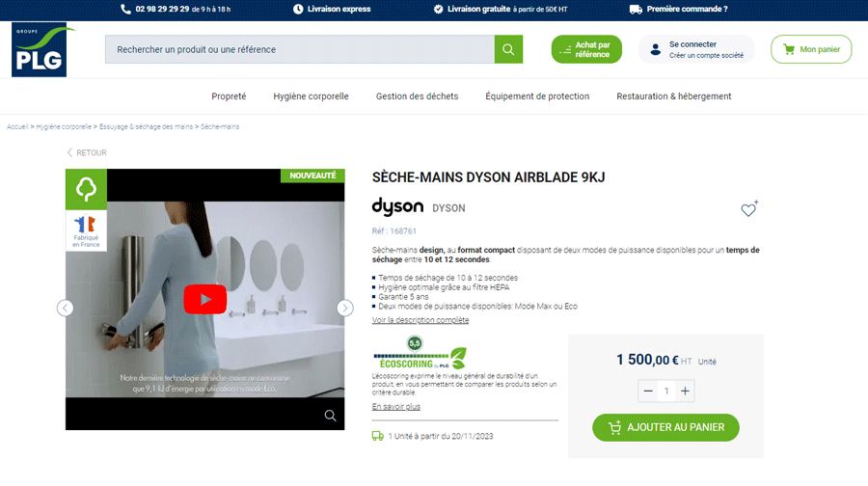Click the NOUVEAUTÉ label
Image resolution: width=868 pixels, height=486 pixels.
[312, 175]
